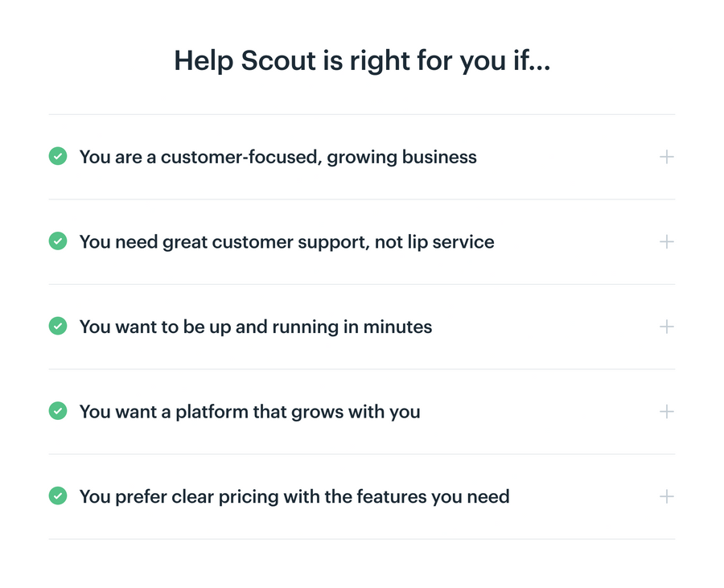Click the green check beside 'up and running in minutes'
Image resolution: width=724 pixels, height=588 pixels.
(57, 326)
